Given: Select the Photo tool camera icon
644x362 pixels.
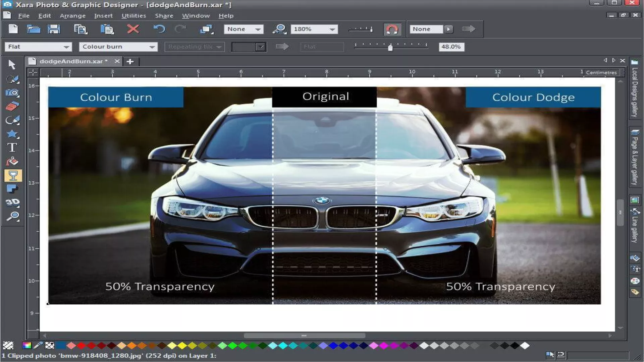Looking at the screenshot, I should 13,93.
